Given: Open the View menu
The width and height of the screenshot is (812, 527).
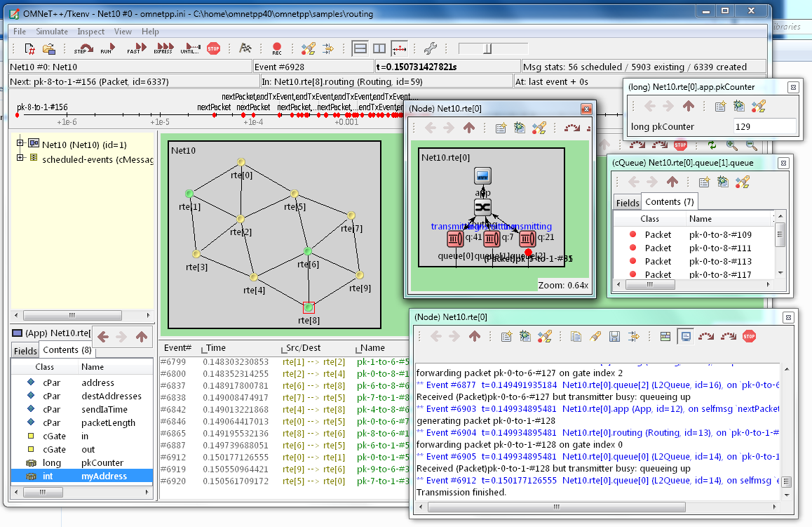Looking at the screenshot, I should (x=123, y=32).
